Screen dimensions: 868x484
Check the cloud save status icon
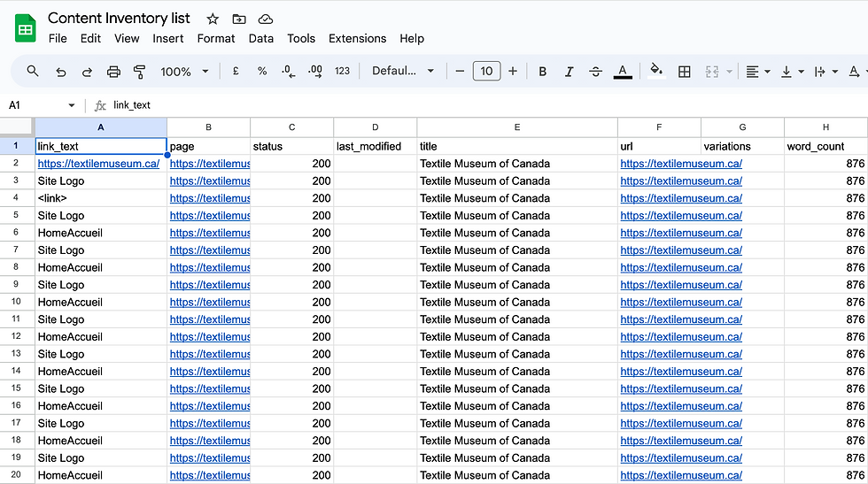(266, 19)
